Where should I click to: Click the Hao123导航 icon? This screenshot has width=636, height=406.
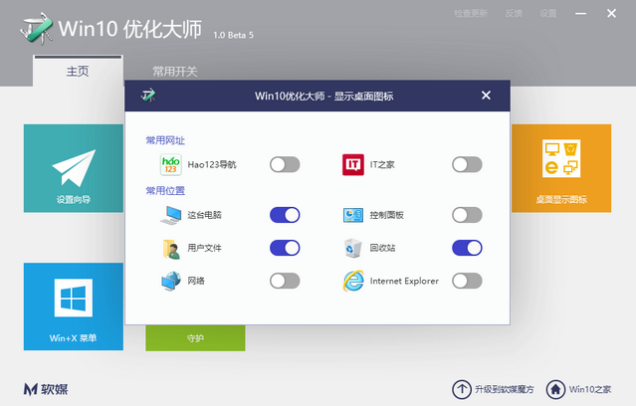[171, 165]
